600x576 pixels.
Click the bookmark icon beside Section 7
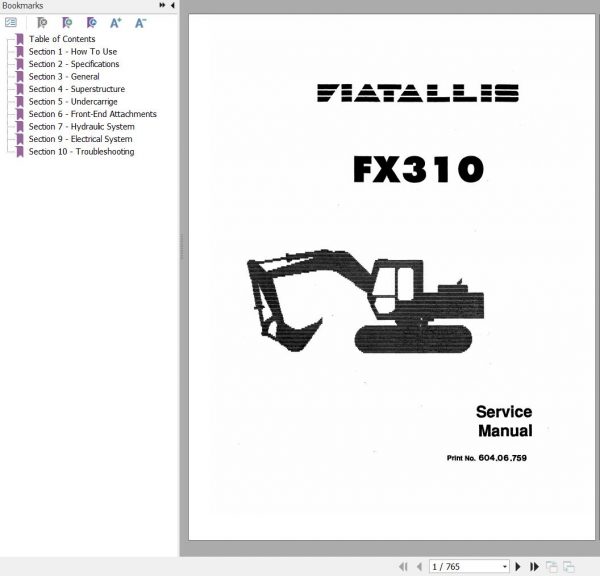point(20,127)
